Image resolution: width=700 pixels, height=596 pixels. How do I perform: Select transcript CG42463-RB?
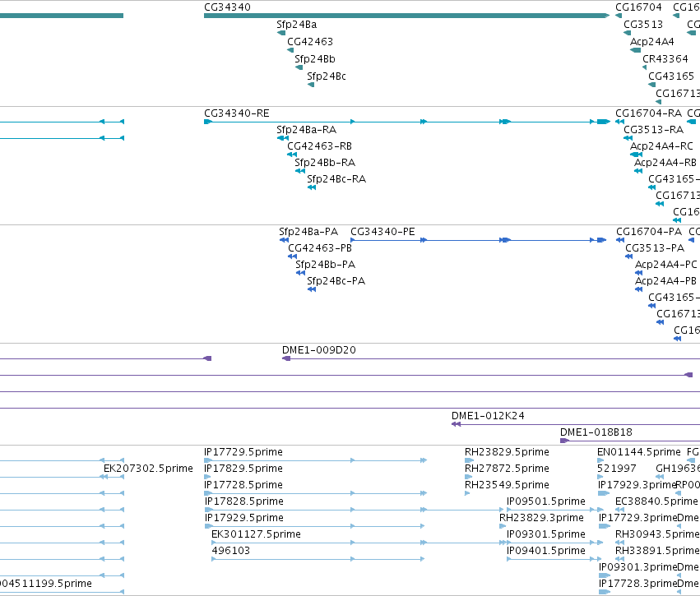tap(292, 155)
